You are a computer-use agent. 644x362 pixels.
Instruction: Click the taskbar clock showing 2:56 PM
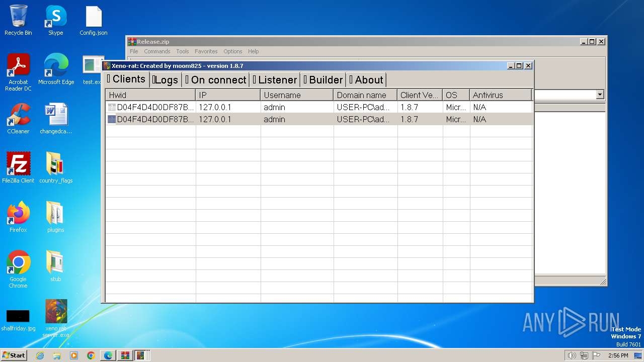pyautogui.click(x=618, y=355)
